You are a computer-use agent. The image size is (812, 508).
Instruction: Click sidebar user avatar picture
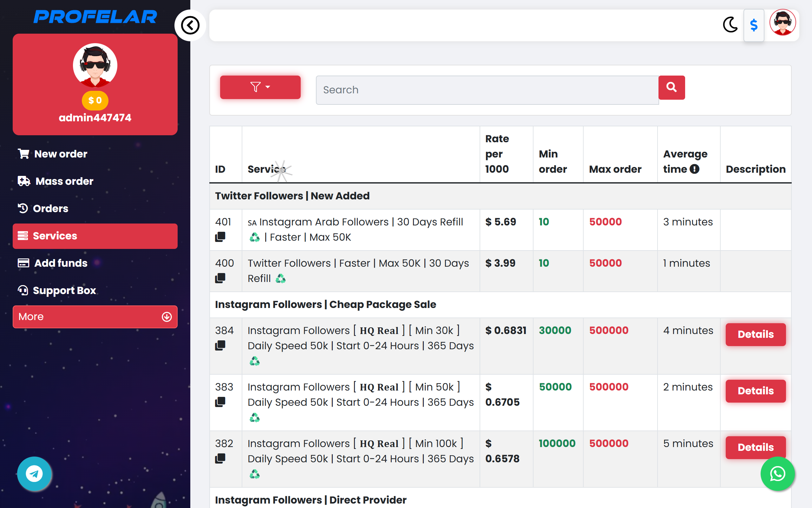pos(95,65)
